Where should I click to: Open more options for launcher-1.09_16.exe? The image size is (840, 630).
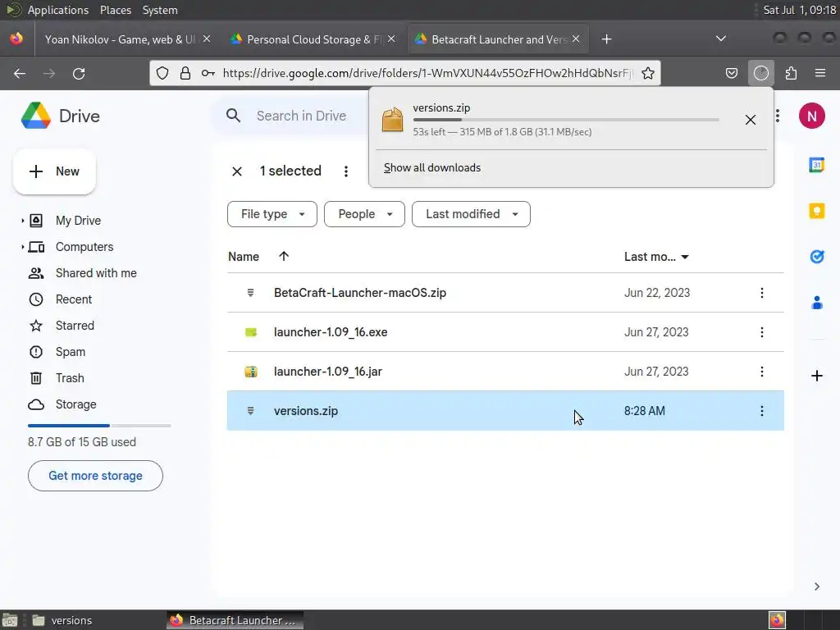tap(762, 332)
